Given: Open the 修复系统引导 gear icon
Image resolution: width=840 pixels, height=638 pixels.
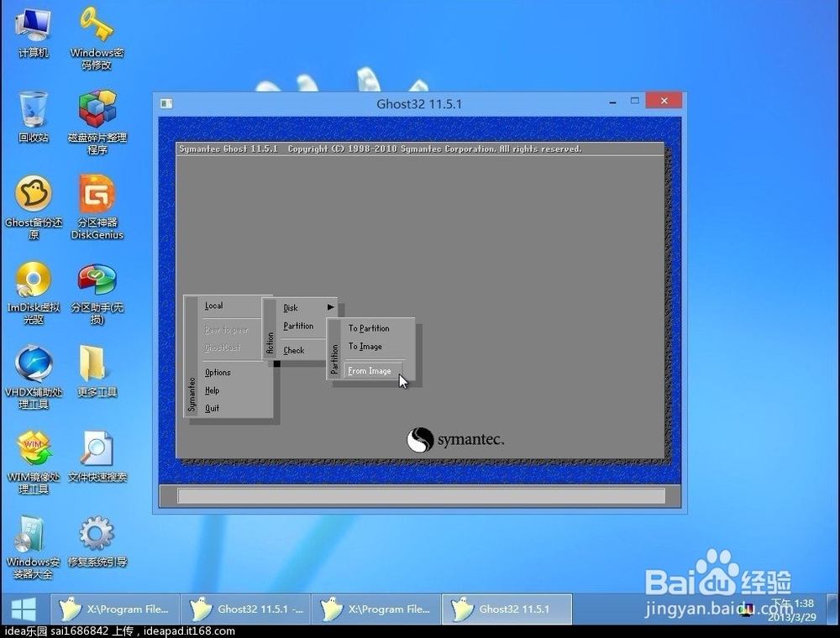Looking at the screenshot, I should (97, 541).
